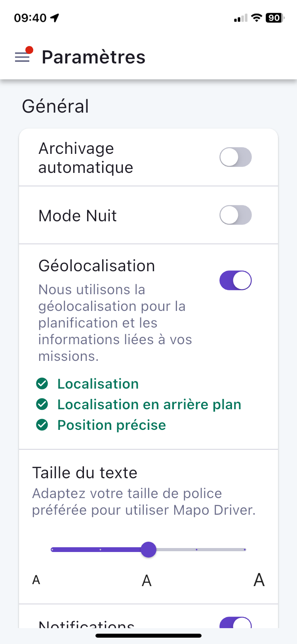
Task: Tap the smallest A text size label
Action: tap(36, 580)
